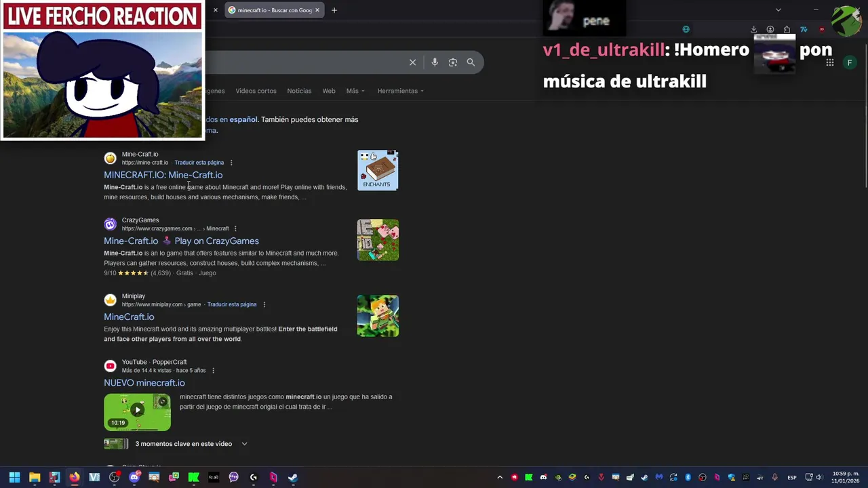Click the Gratis label under CrazyGames rating

coord(184,273)
